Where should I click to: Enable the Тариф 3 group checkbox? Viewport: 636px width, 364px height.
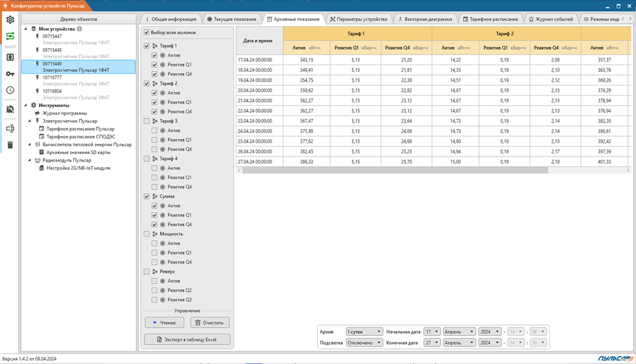(x=146, y=121)
